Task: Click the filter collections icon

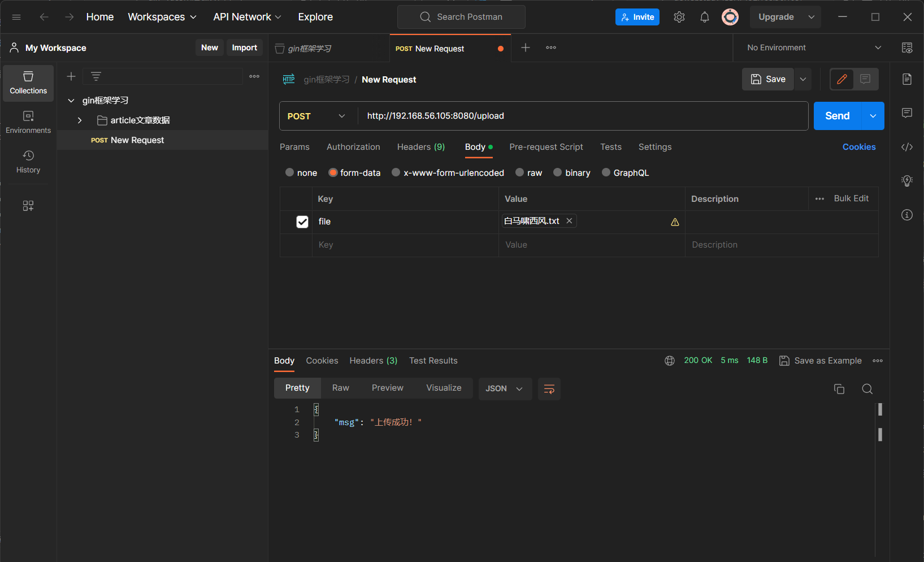Action: click(96, 76)
